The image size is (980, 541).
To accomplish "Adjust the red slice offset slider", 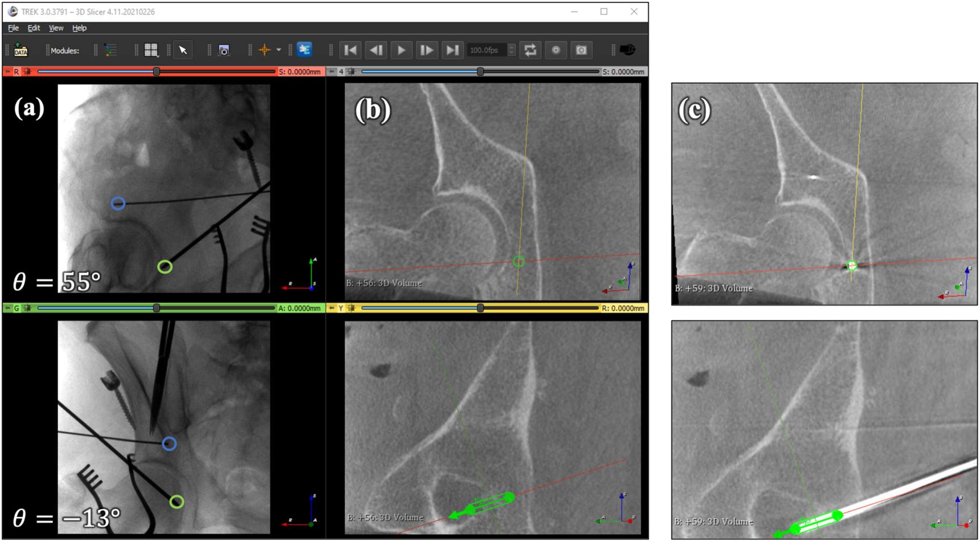I will (x=157, y=71).
